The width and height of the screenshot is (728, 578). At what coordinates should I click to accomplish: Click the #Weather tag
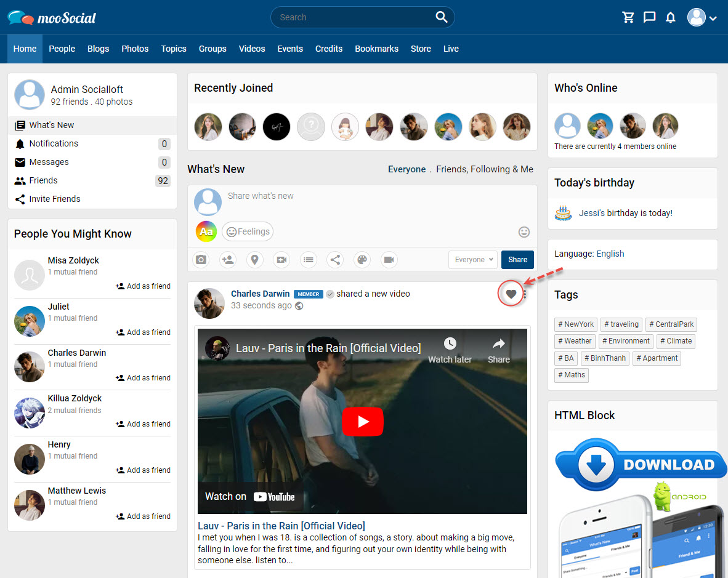(x=575, y=341)
